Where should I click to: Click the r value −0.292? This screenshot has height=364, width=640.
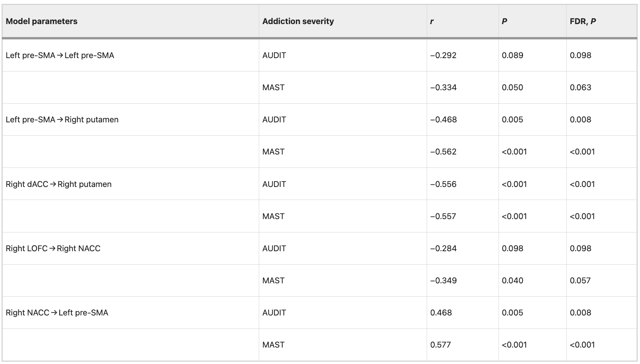(x=443, y=55)
